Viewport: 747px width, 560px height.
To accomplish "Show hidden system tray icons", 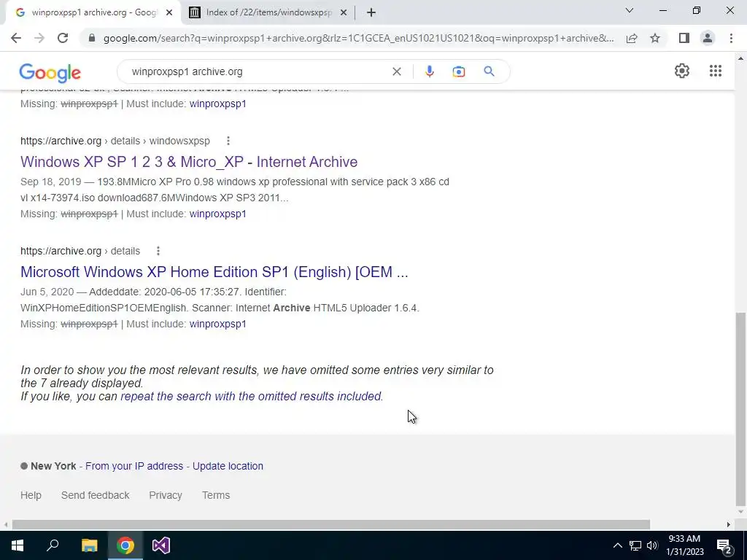I will point(617,545).
